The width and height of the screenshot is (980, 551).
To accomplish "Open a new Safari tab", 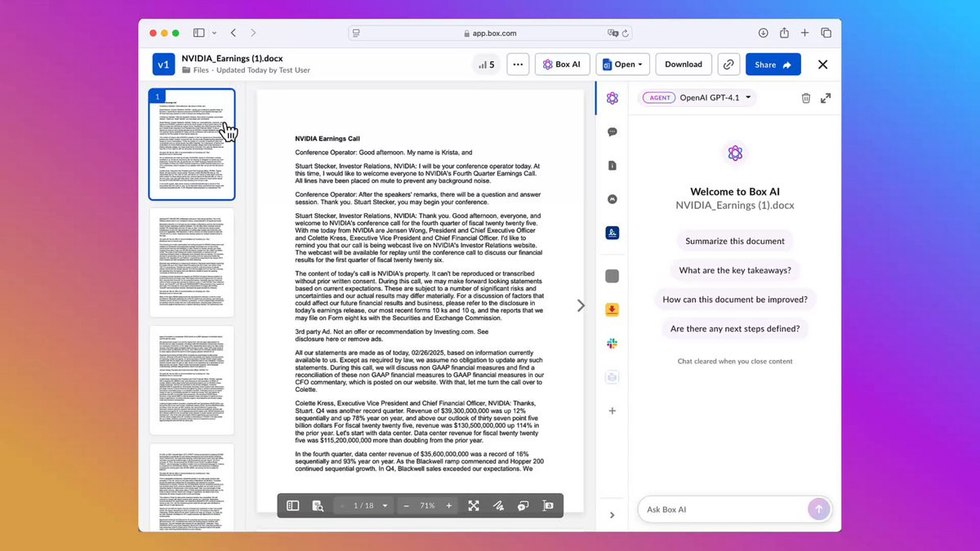I will [804, 33].
